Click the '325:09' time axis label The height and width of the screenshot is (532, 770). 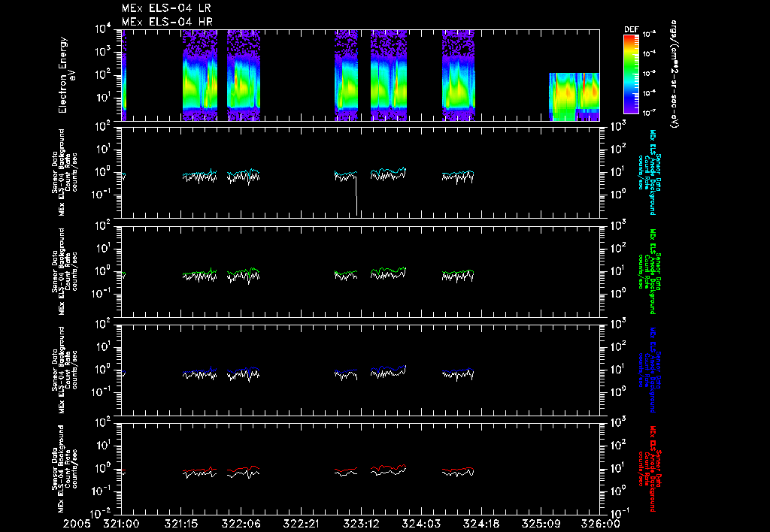(x=541, y=524)
